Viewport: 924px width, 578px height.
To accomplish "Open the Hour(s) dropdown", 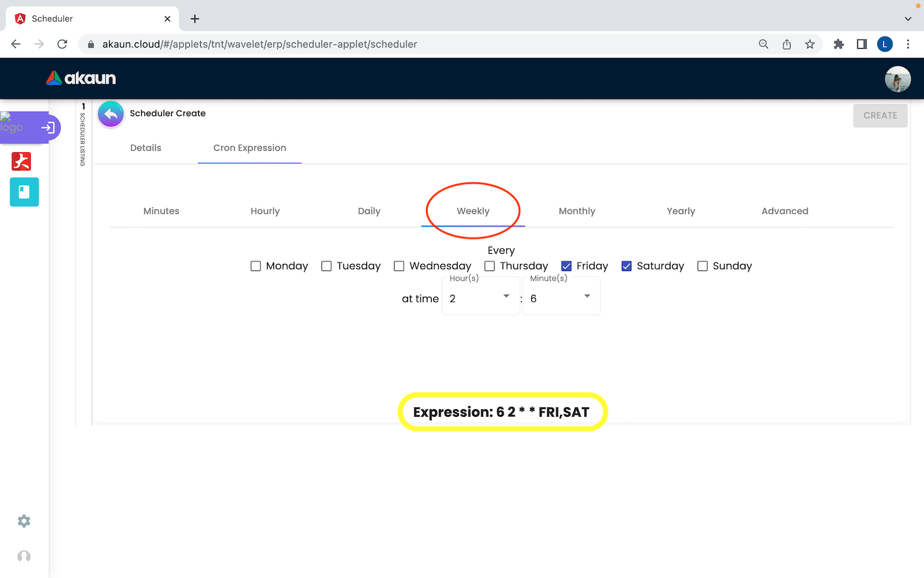I will click(481, 298).
